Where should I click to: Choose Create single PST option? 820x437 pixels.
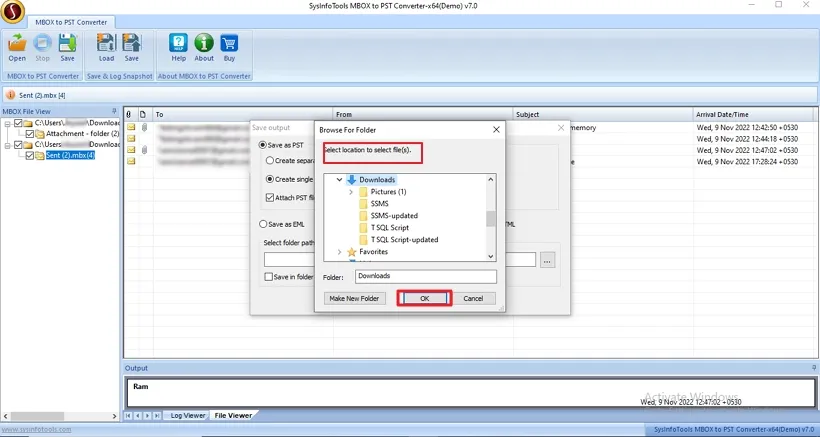(270, 179)
